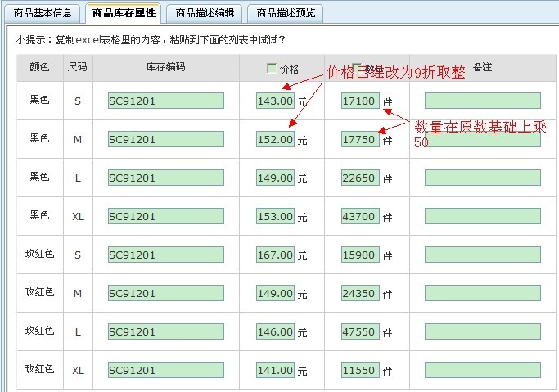Click the stock code field for 黑色 S row
The image size is (559, 392).
tap(165, 101)
